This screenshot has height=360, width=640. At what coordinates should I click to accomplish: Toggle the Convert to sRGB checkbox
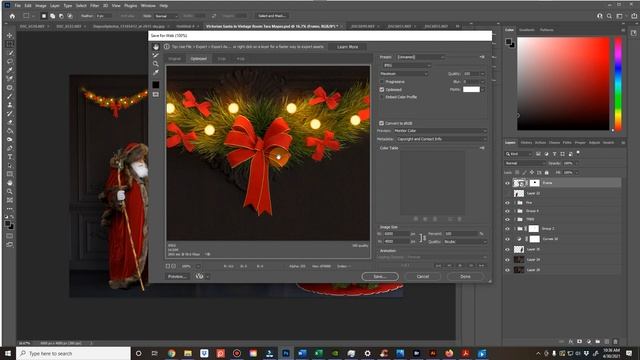coord(382,123)
